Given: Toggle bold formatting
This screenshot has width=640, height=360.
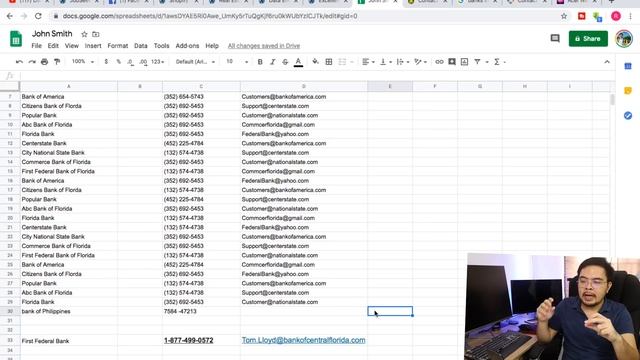Looking at the screenshot, I should tap(260, 62).
